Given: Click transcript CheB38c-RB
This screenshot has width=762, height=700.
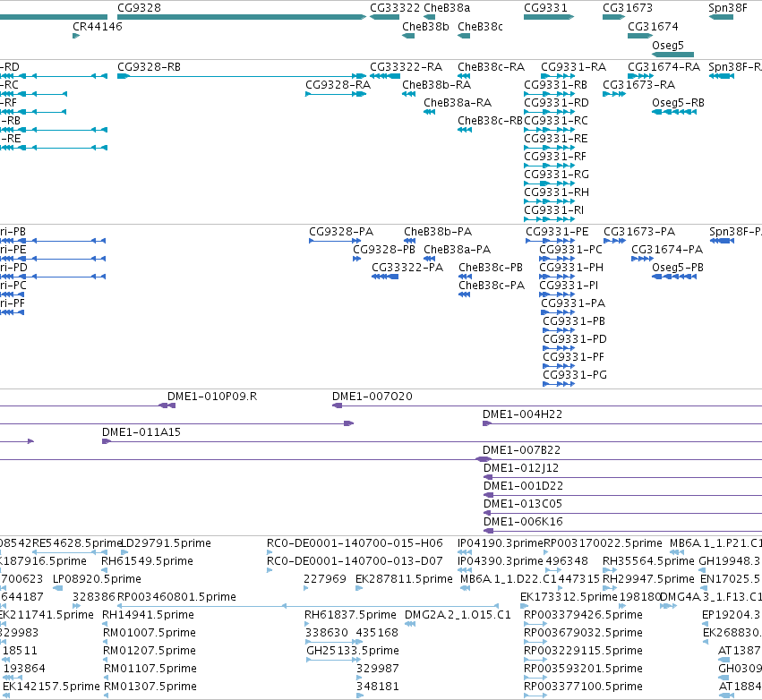Looking at the screenshot, I should click(465, 130).
